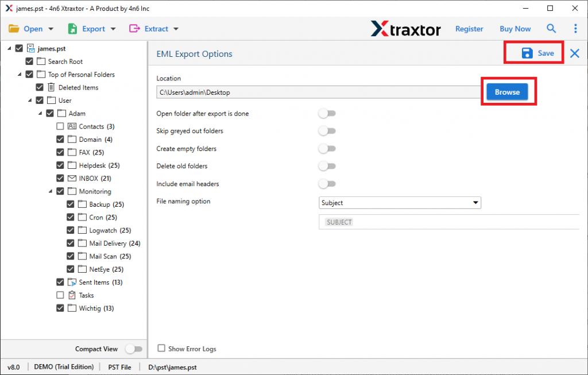Click the search magnifier icon
The width and height of the screenshot is (588, 375).
(x=551, y=29)
